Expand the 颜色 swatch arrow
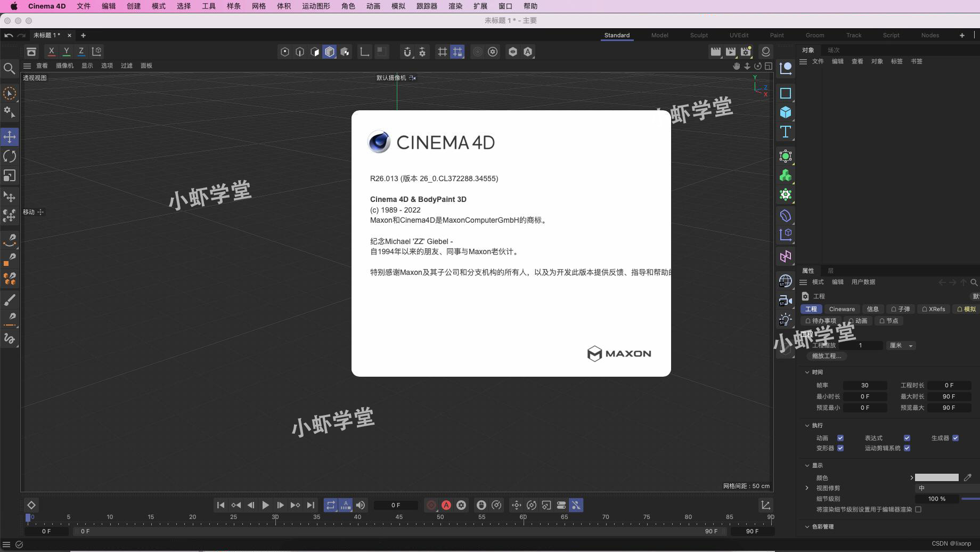Viewport: 980px width, 552px height. click(911, 477)
